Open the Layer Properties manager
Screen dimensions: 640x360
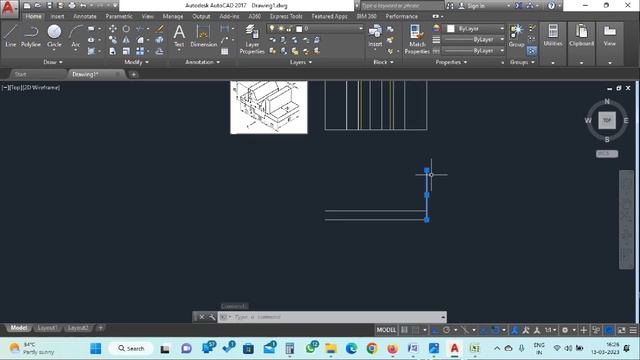[252, 39]
